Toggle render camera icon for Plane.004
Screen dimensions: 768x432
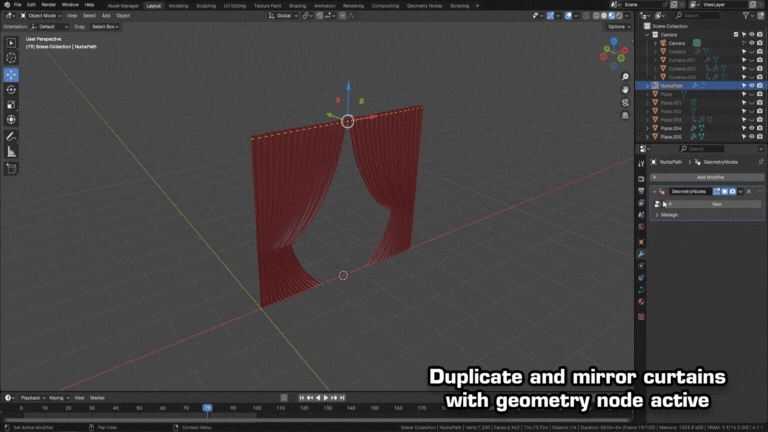(x=760, y=128)
